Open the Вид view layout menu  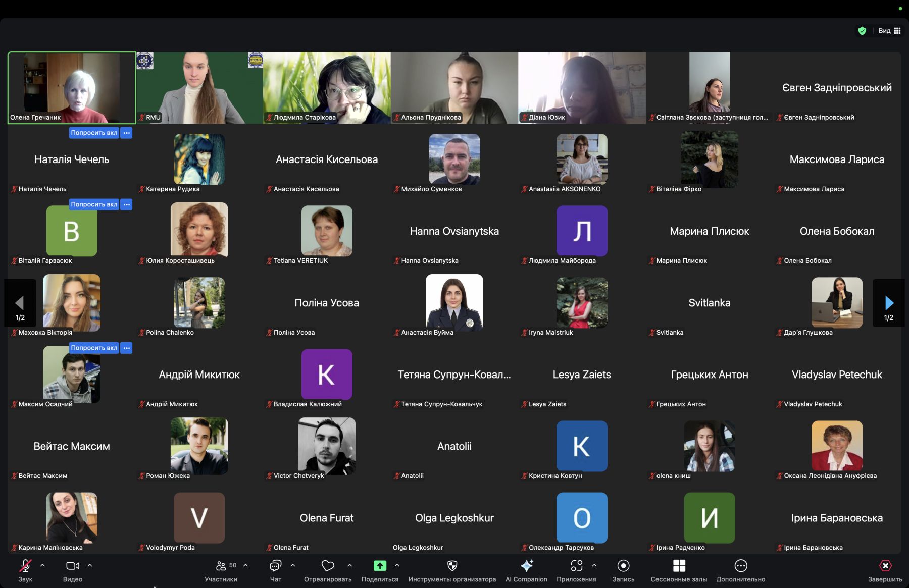[890, 31]
